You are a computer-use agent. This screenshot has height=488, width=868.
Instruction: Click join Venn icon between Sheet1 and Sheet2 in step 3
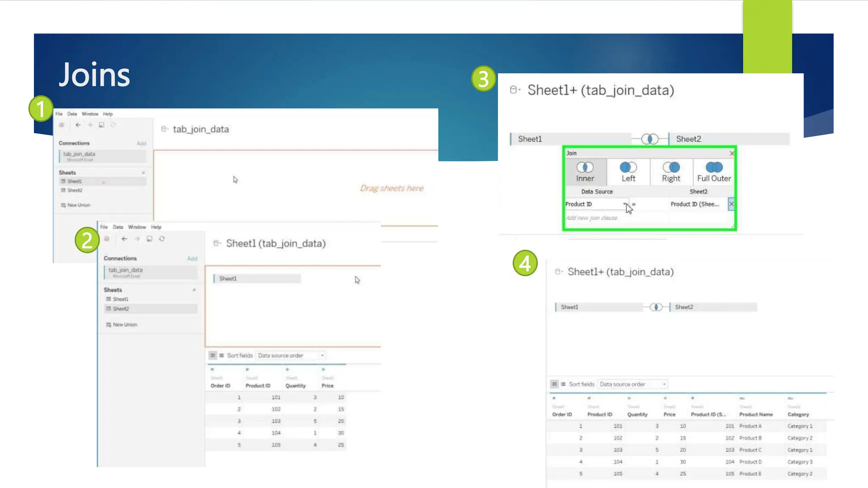point(650,139)
